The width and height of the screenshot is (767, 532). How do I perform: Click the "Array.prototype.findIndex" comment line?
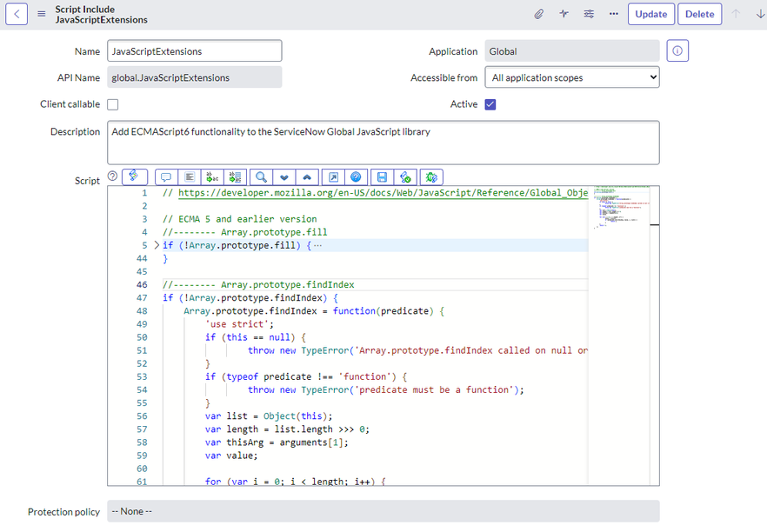pos(258,284)
